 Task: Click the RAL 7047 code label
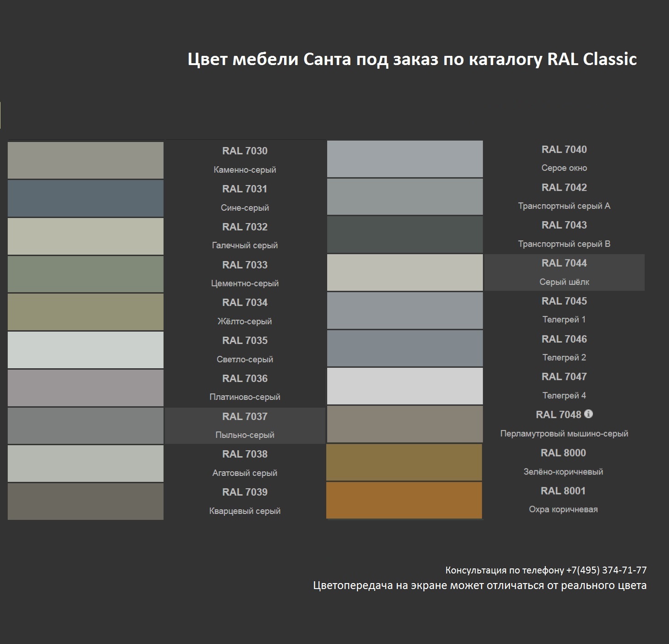pyautogui.click(x=564, y=377)
